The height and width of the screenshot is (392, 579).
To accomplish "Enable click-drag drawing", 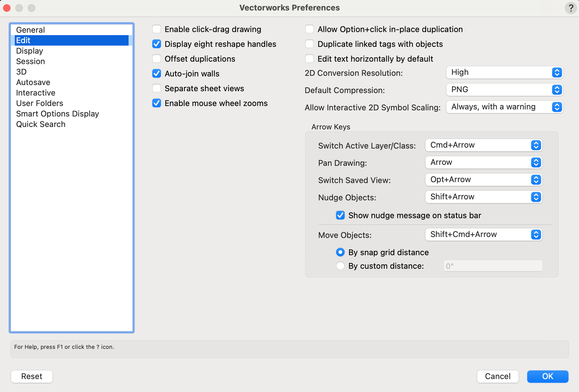I will coord(157,29).
